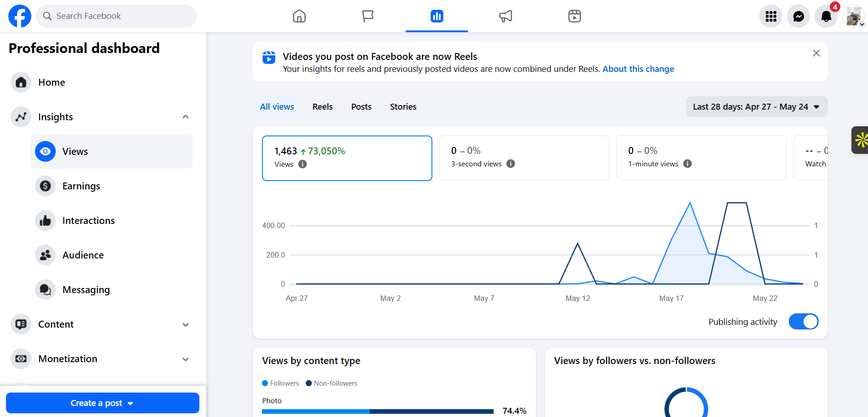Open Earnings dollar icon
This screenshot has height=417, width=868.
[45, 186]
